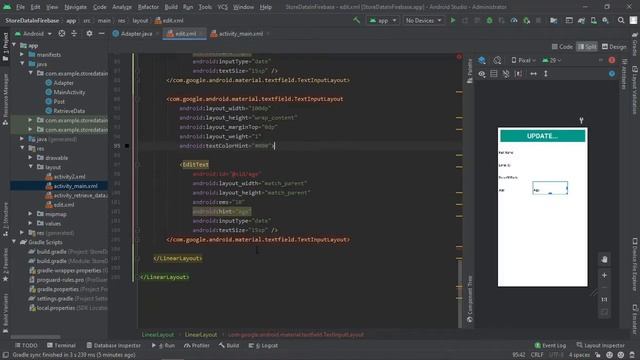The height and width of the screenshot is (360, 640).
Task: Click the LinearLayout breadcrumb at the editor bottom
Action: [x=158, y=335]
